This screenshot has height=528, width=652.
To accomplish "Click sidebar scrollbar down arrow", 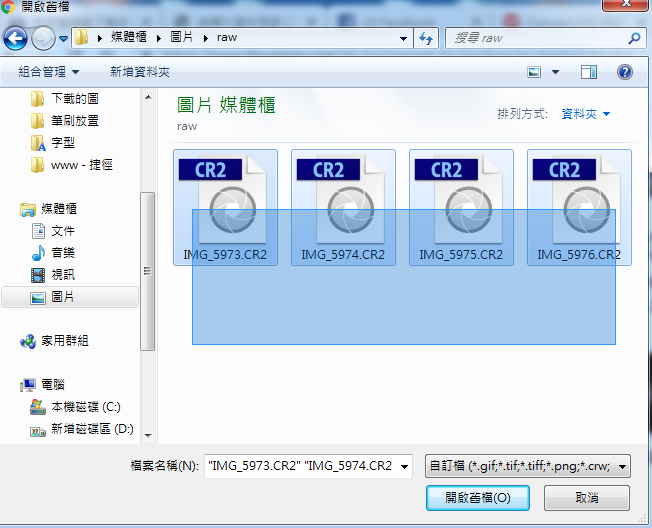I will [x=148, y=436].
